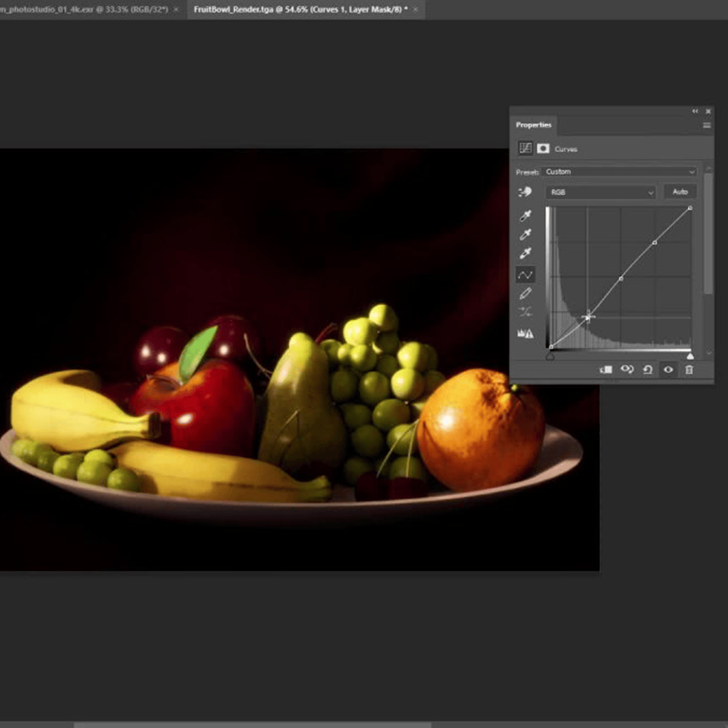The image size is (728, 728).
Task: Reset the Curves to adjustment defaults
Action: [647, 369]
